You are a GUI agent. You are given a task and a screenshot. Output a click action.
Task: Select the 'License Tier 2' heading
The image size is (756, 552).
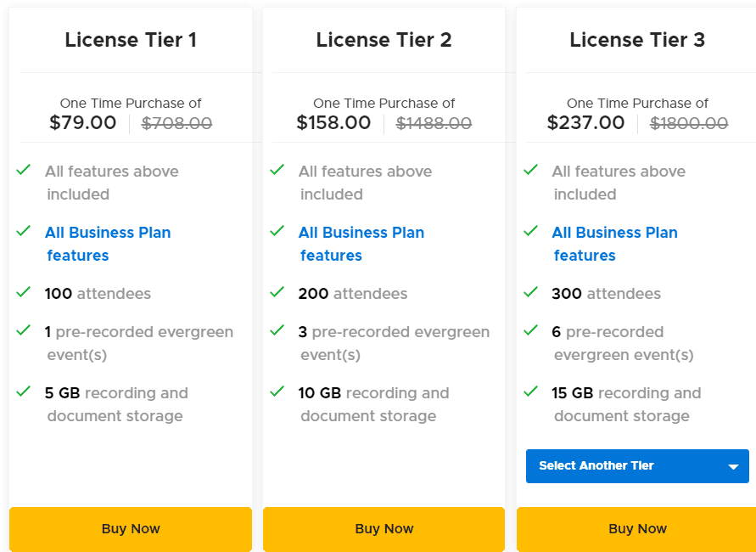pyautogui.click(x=384, y=39)
